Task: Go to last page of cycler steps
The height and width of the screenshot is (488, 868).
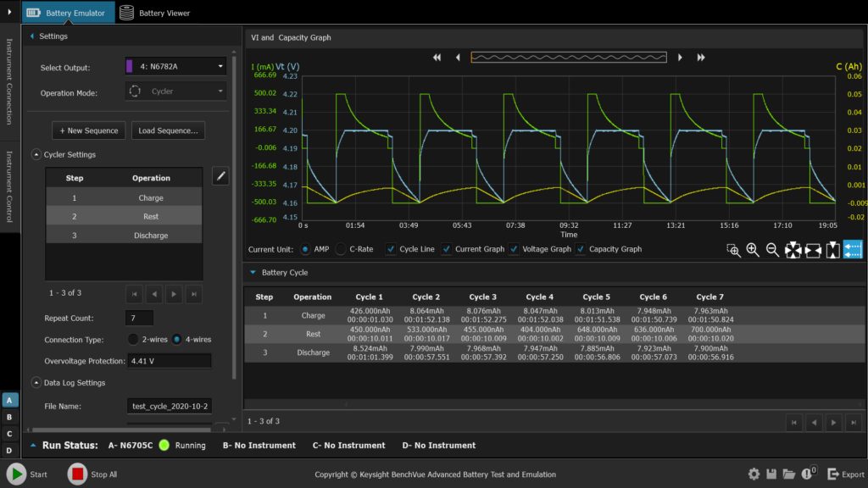Action: (194, 294)
